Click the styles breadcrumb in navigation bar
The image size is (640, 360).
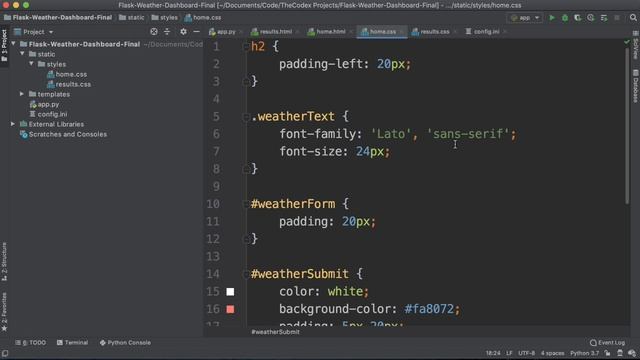(x=164, y=18)
